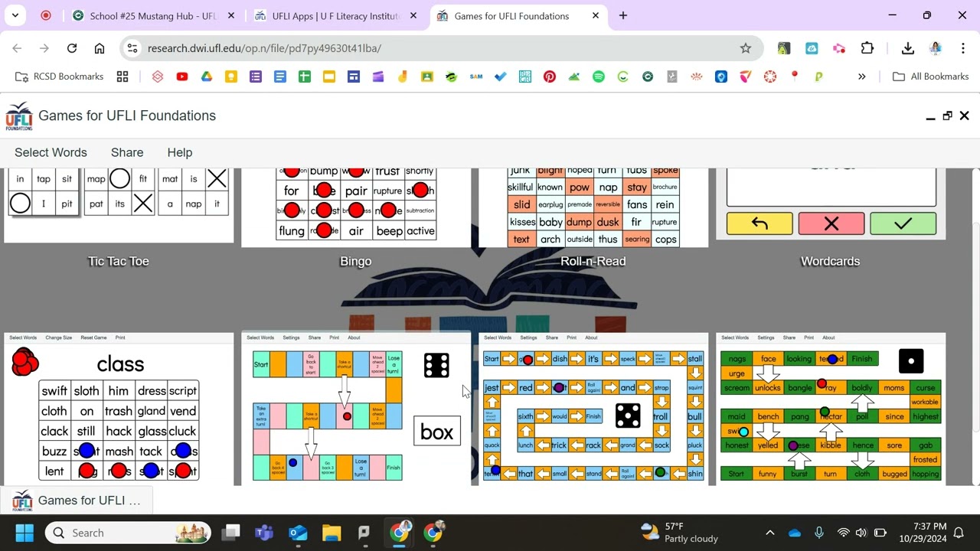Open the Spotify bookmark
Image resolution: width=980 pixels, height=551 pixels.
tap(599, 77)
